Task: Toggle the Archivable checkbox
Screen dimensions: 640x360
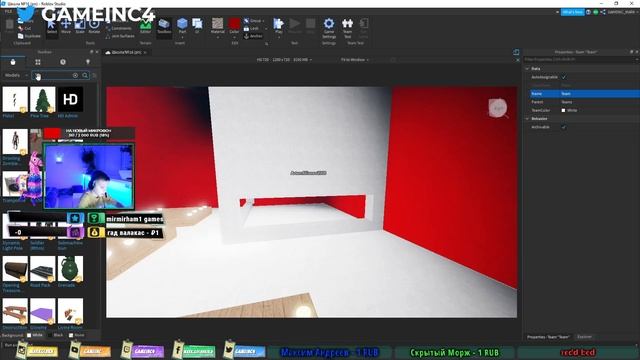Action: click(564, 127)
